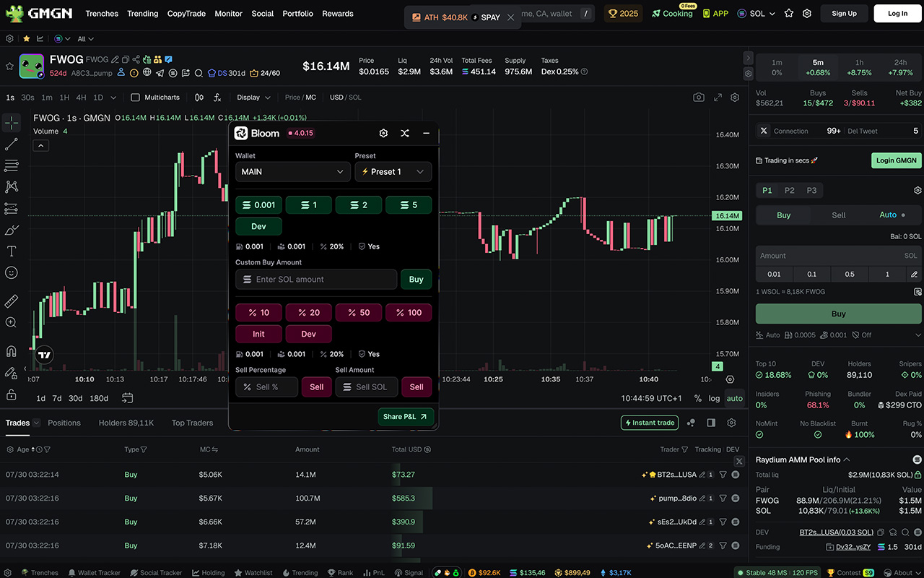The image size is (924, 578).
Task: Click the X Connection icon
Action: (764, 131)
